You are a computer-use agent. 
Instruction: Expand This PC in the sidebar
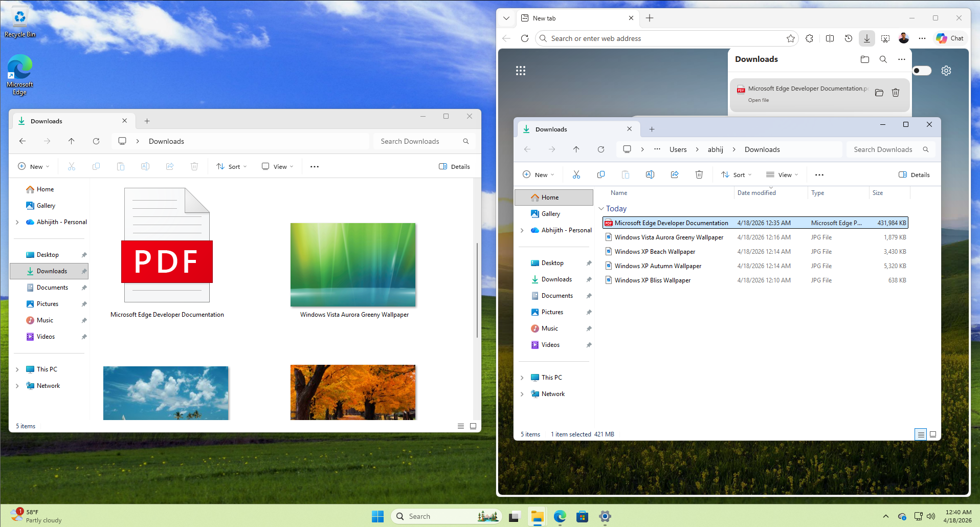click(522, 377)
